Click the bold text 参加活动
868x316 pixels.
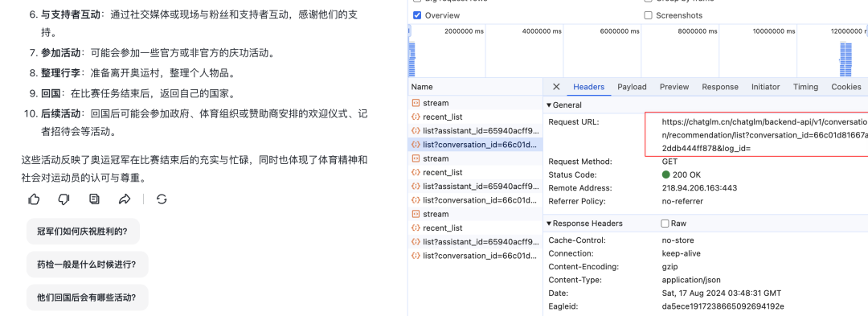point(60,54)
